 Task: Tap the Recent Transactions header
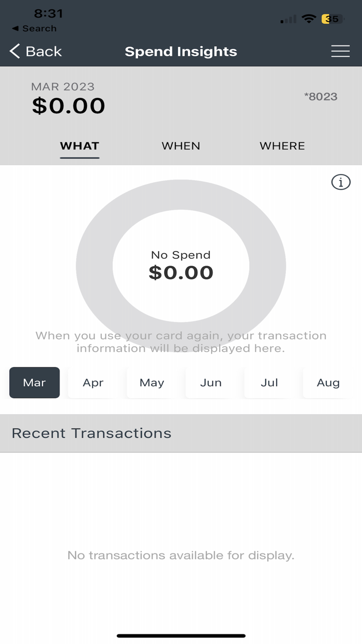[x=91, y=433]
